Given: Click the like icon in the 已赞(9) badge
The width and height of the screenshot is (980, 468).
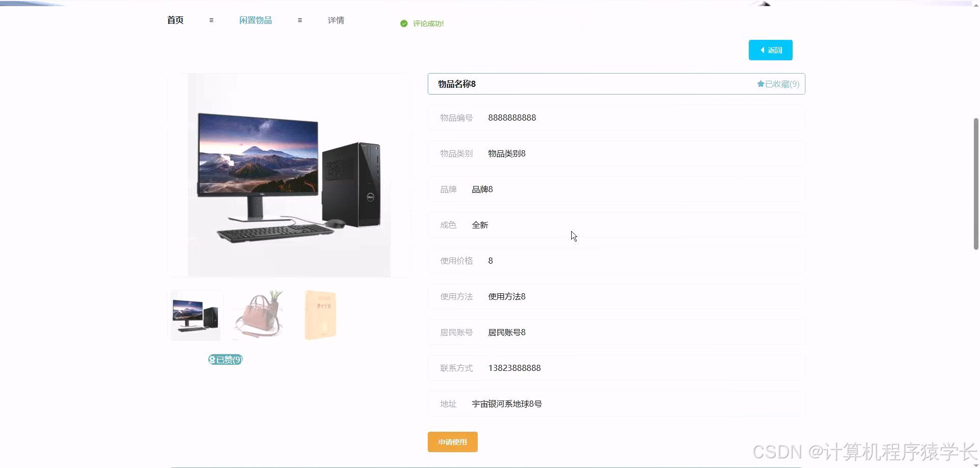Looking at the screenshot, I should 211,359.
